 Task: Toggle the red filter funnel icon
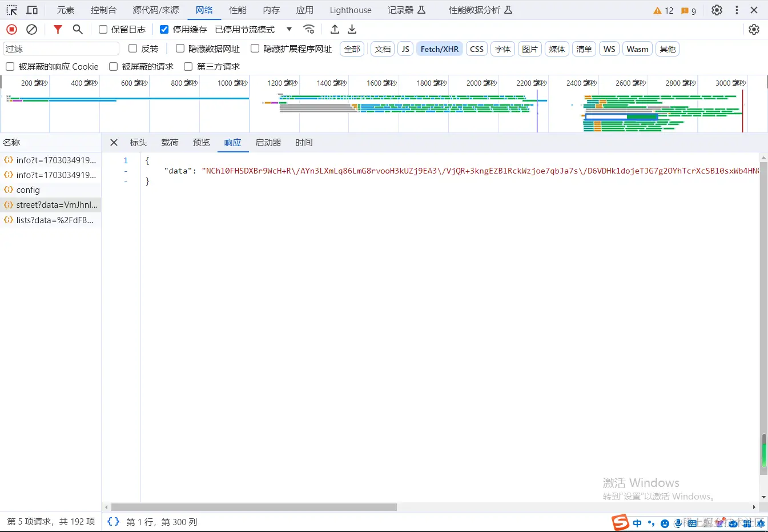tap(58, 29)
